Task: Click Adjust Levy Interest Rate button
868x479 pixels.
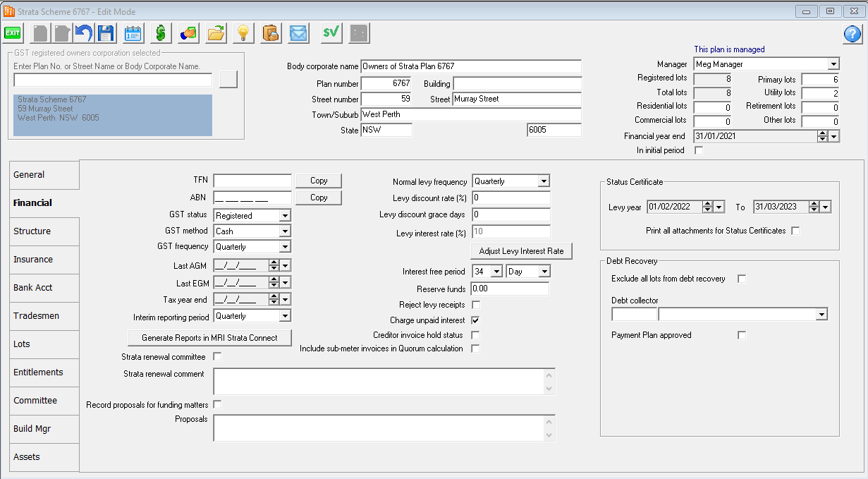Action: (521, 251)
